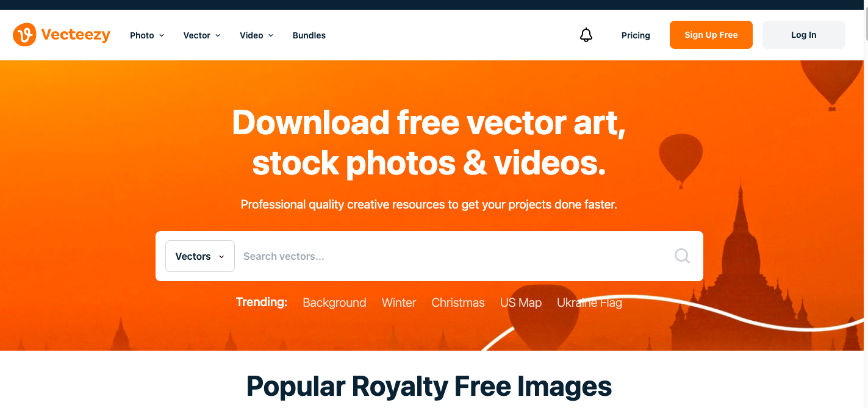868x408 pixels.
Task: Expand the Photo menu chevron
Action: pos(162,35)
